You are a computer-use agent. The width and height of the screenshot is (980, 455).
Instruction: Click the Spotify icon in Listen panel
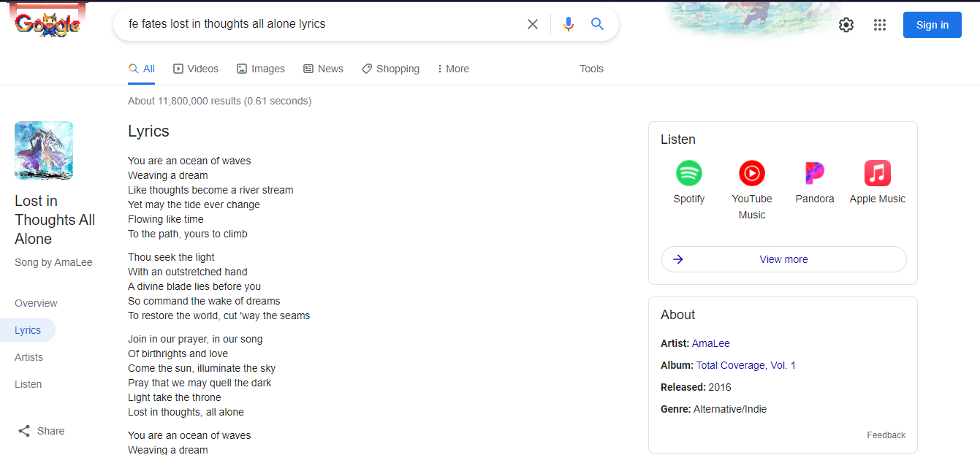(688, 174)
